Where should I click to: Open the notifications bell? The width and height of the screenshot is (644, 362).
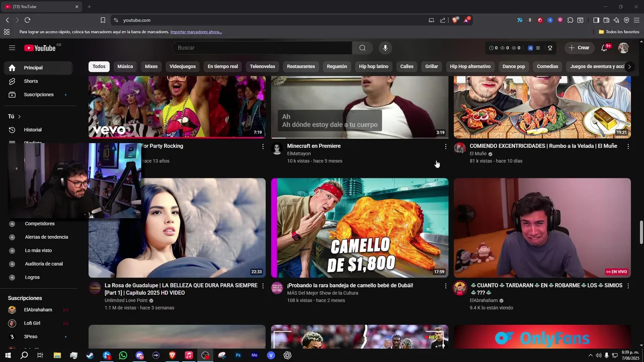604,48
